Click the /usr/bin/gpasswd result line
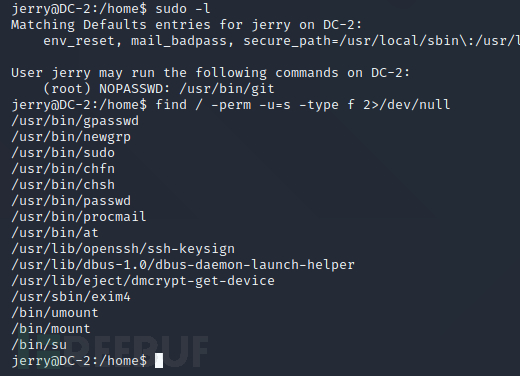The height and width of the screenshot is (376, 520). tap(75, 121)
